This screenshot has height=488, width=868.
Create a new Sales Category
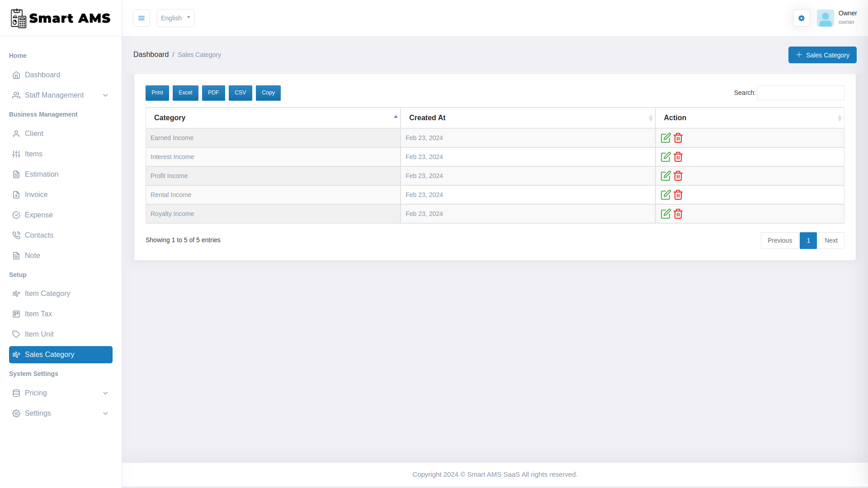click(x=822, y=55)
